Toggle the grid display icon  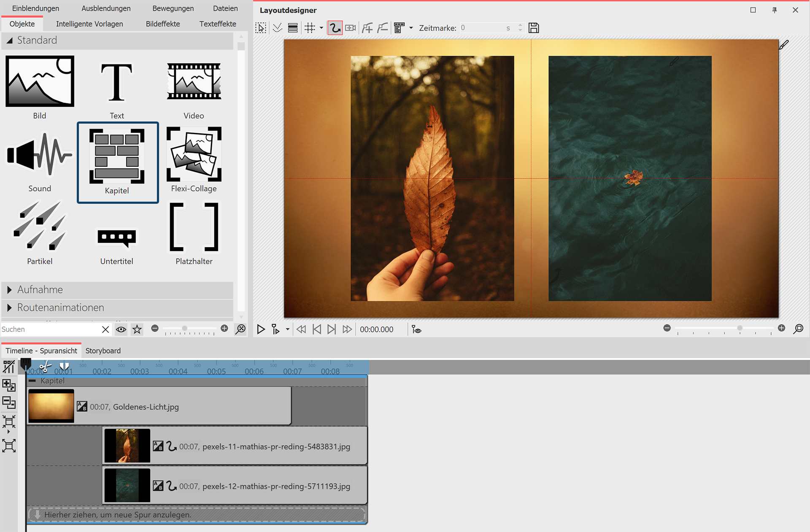click(x=310, y=28)
